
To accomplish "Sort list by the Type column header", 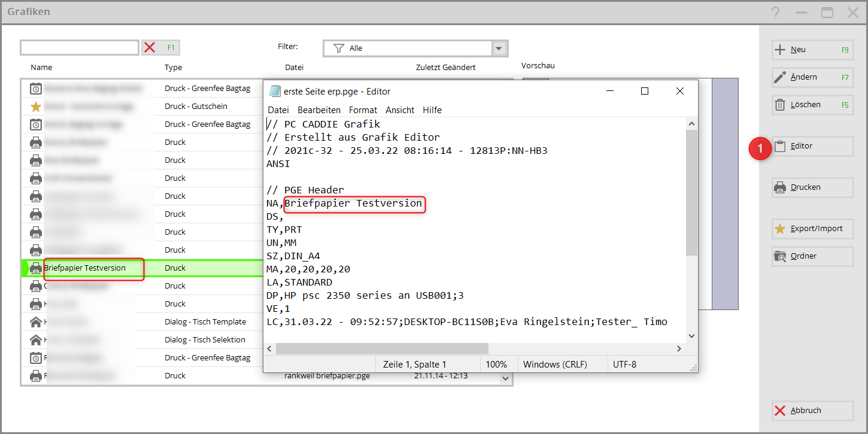I will [x=174, y=68].
